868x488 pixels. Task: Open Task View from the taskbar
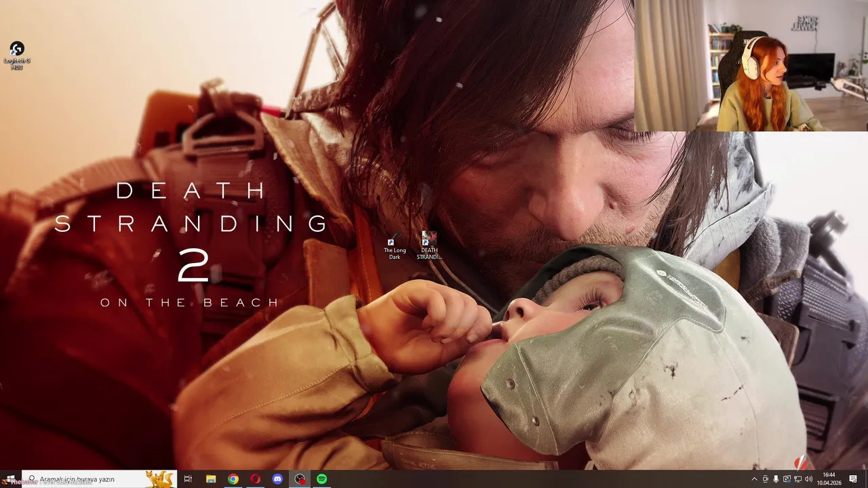[189, 479]
